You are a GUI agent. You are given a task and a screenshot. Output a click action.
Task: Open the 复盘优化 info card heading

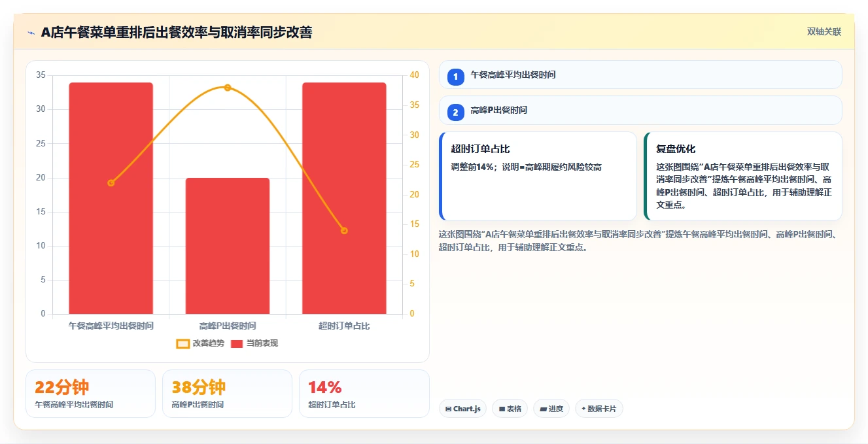pos(676,149)
